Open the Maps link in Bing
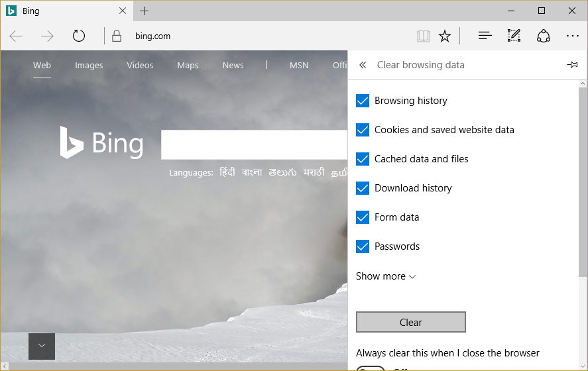 (188, 65)
